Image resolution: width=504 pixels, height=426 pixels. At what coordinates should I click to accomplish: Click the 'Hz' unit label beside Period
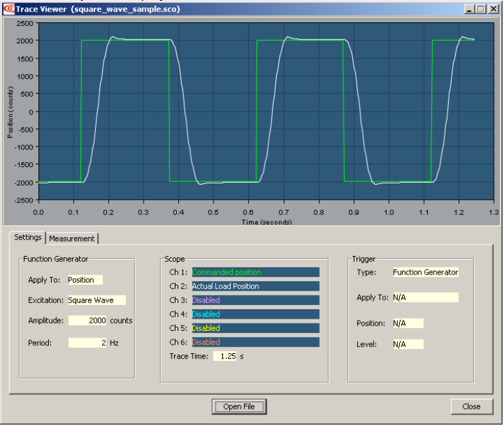[x=114, y=343]
